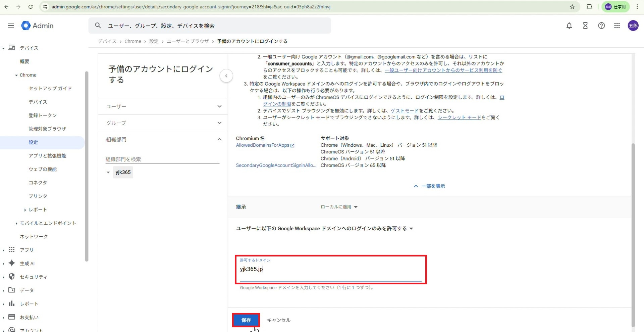
Task: Click the 保存 button
Action: click(246, 320)
